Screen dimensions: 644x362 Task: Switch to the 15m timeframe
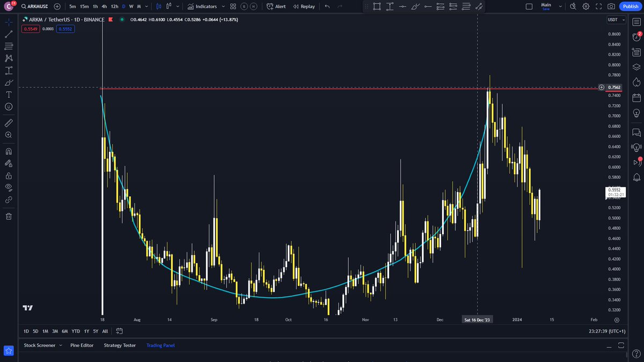(x=84, y=6)
